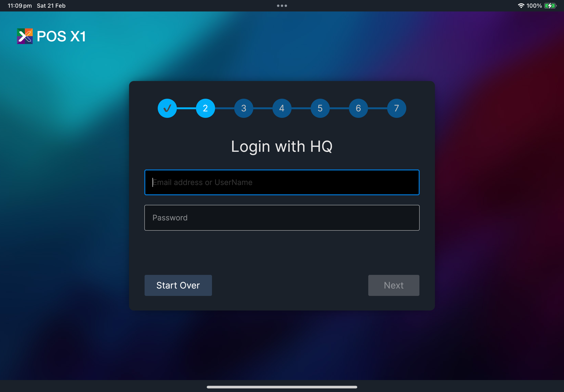Click the Password field
The height and width of the screenshot is (392, 564).
click(282, 218)
